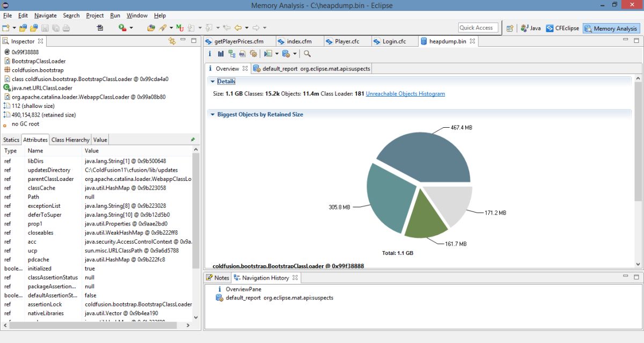Open the New wizard dropdown arrow

click(14, 28)
